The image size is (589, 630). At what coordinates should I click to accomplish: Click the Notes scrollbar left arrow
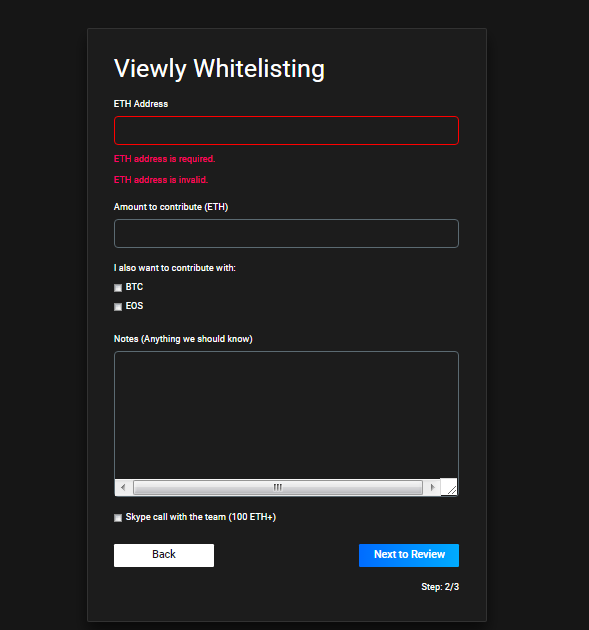pyautogui.click(x=123, y=487)
